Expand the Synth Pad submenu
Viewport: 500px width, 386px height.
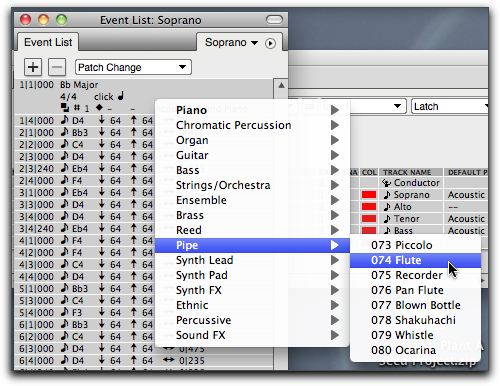click(x=252, y=275)
